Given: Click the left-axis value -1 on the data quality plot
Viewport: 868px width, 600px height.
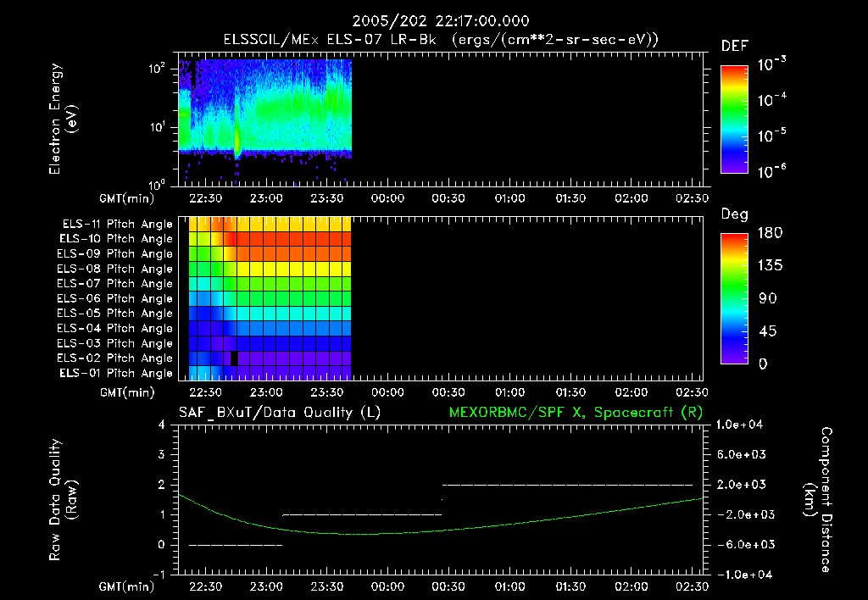Looking at the screenshot, I should 159,575.
